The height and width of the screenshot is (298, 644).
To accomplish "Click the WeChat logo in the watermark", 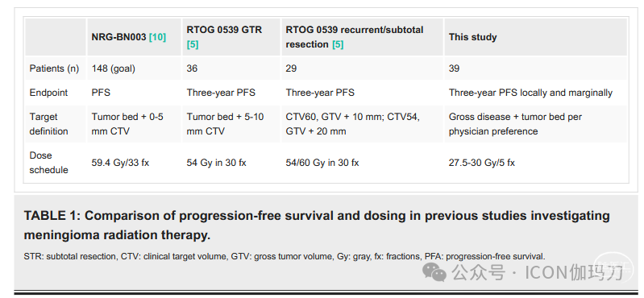I will pyautogui.click(x=434, y=272).
